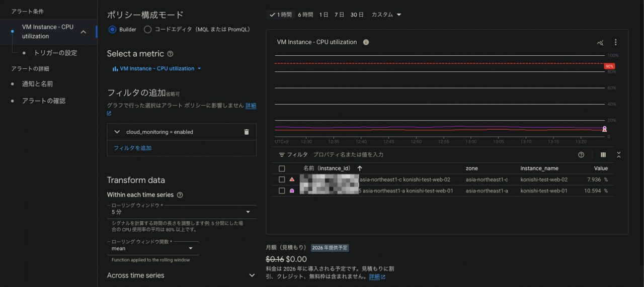Click info icon next to chart title

coord(366,42)
